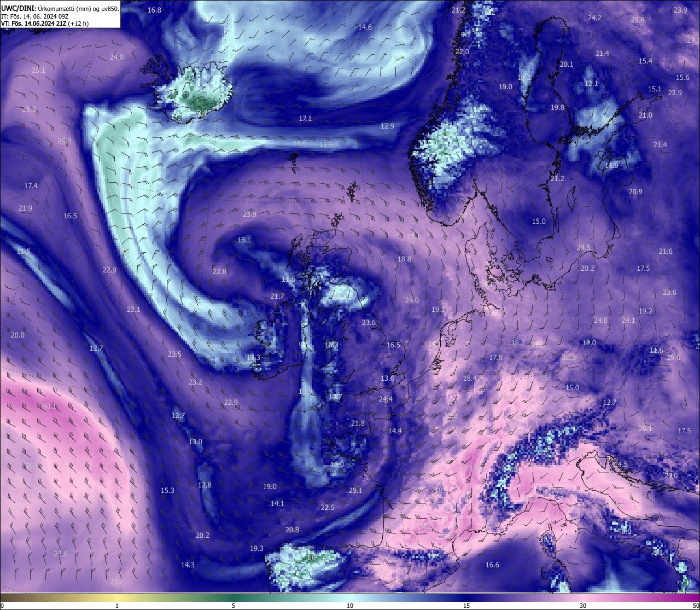Click the 10 tick on the colour scale
The height and width of the screenshot is (610, 700).
pyautogui.click(x=350, y=606)
